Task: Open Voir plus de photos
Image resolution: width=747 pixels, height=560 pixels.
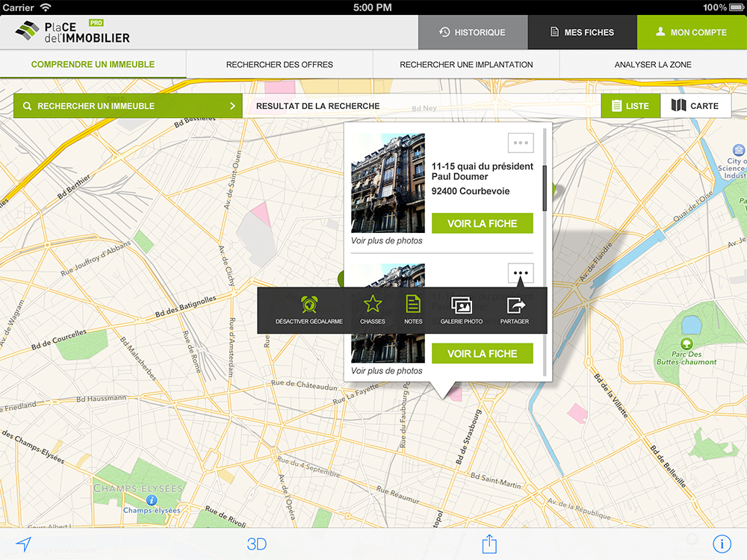Action: point(387,240)
